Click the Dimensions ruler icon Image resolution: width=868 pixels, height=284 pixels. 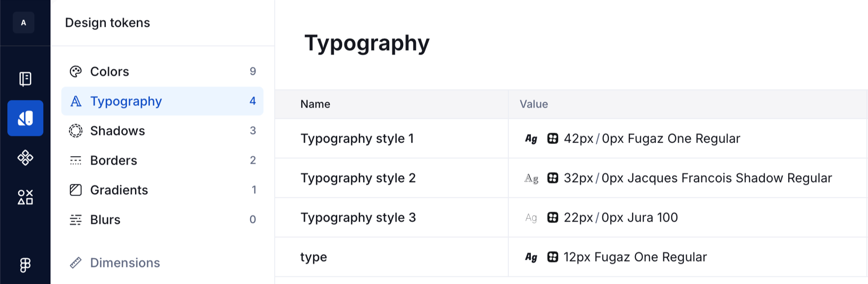click(76, 262)
